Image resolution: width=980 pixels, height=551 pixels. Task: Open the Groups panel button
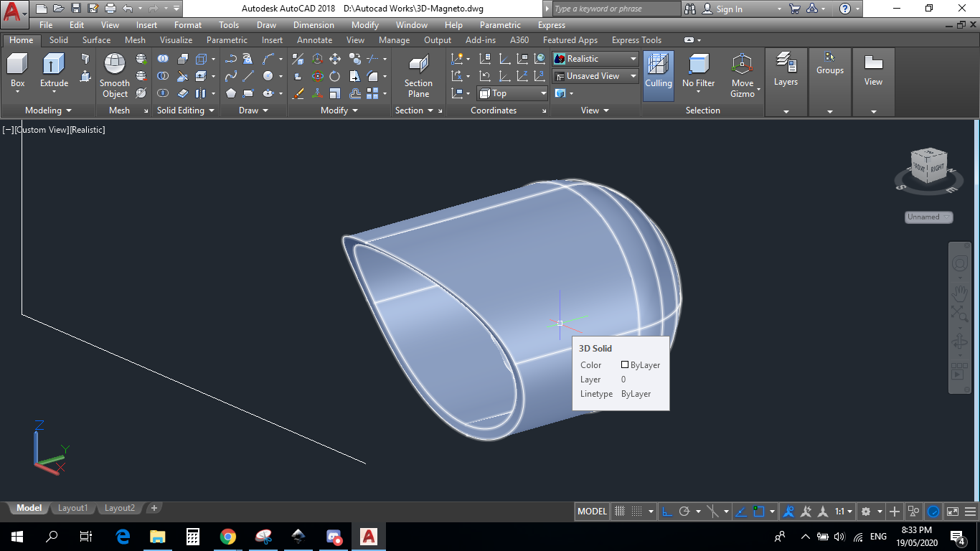pos(829,63)
